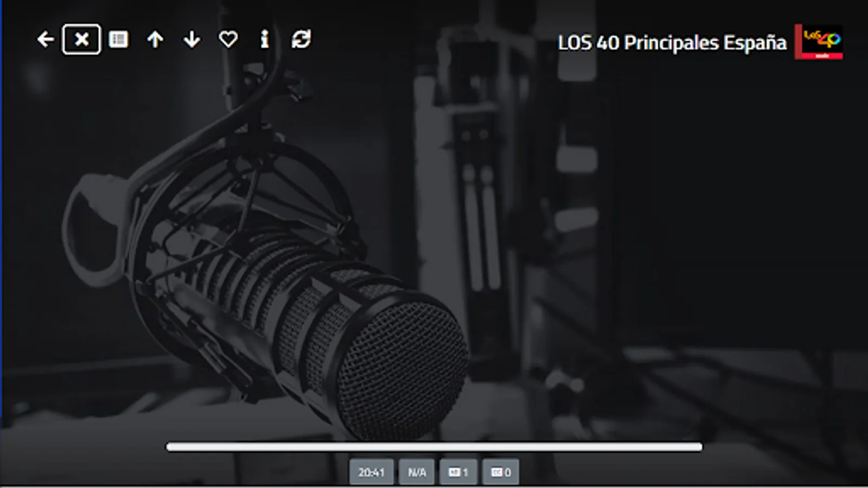Click the playback progress bar
Viewport: 868px width, 488px height.
(434, 445)
